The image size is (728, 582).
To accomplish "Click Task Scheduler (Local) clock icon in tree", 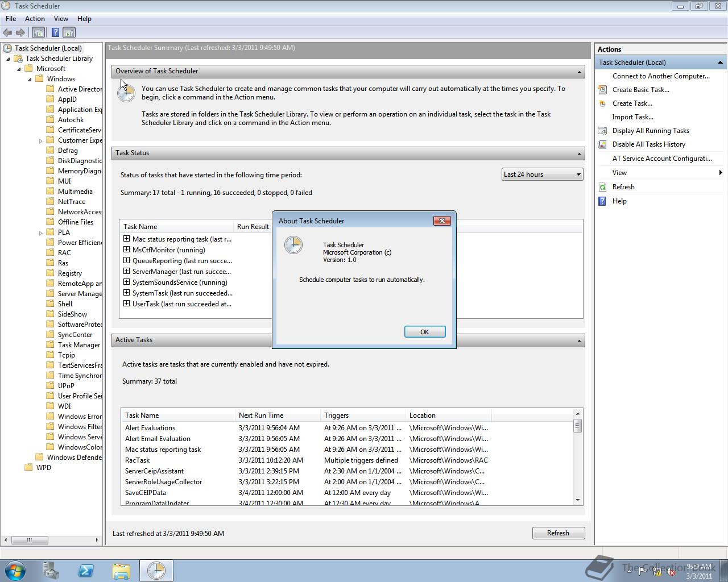I will tap(7, 48).
